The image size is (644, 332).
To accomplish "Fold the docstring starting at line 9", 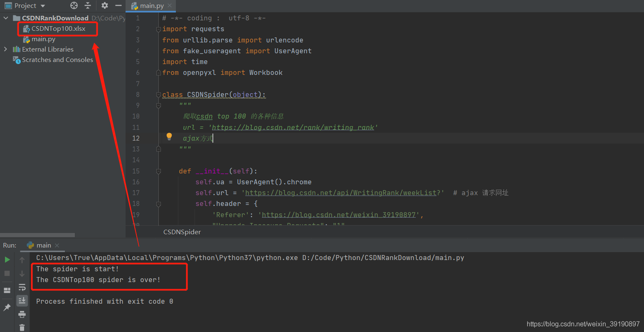I will (x=158, y=106).
